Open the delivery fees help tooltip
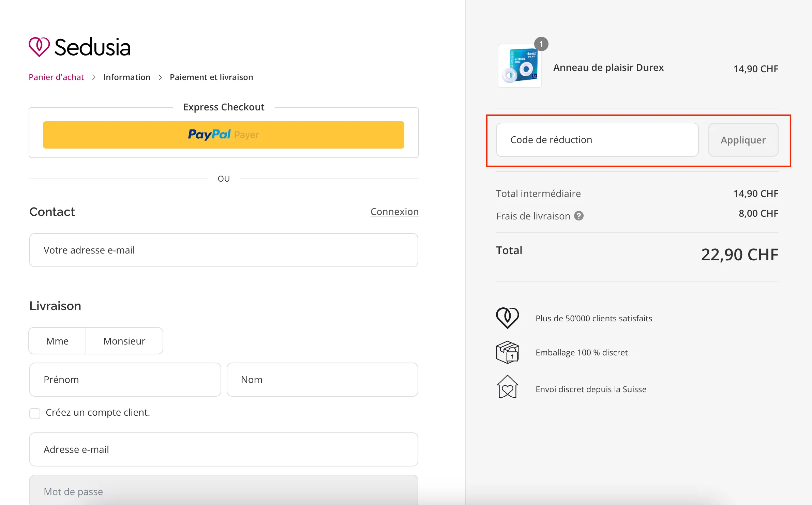 (x=579, y=216)
